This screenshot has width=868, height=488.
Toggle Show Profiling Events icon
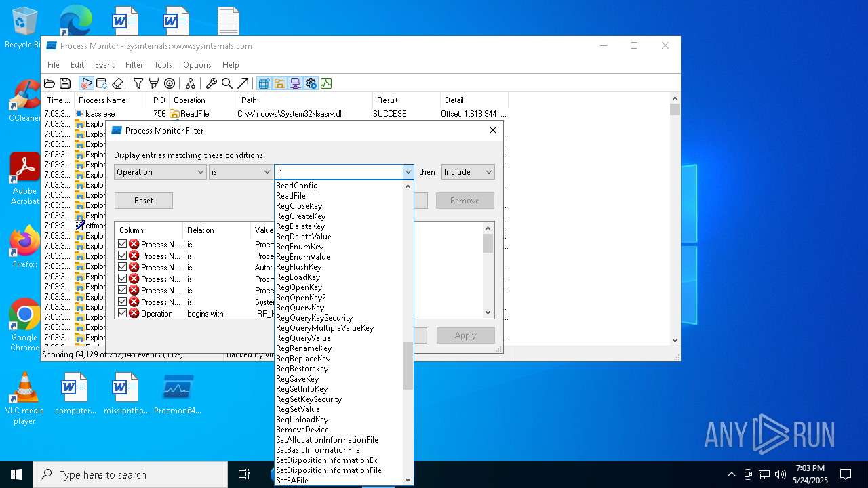click(326, 83)
